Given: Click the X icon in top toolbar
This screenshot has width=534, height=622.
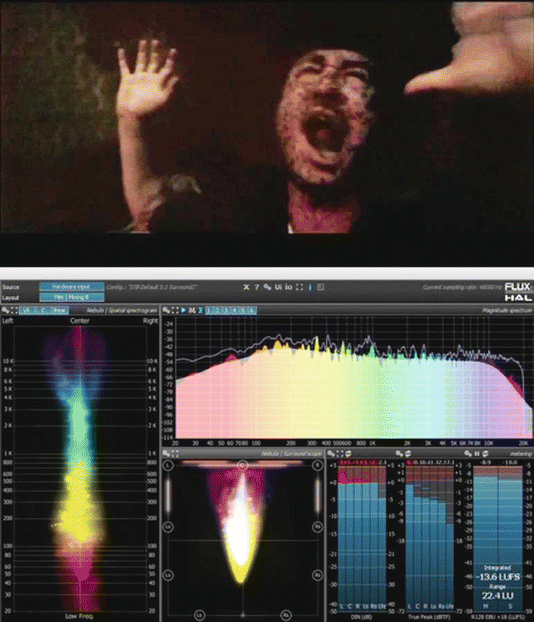Looking at the screenshot, I should tap(246, 287).
